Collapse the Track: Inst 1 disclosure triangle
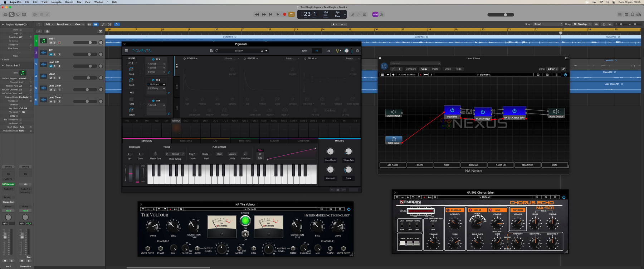Viewport: 644px width, 269px height. [3, 65]
